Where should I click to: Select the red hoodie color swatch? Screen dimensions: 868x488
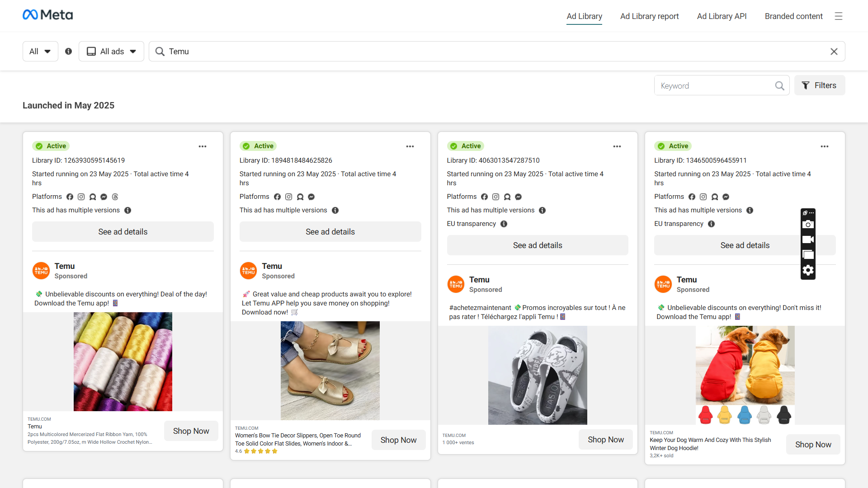(705, 415)
